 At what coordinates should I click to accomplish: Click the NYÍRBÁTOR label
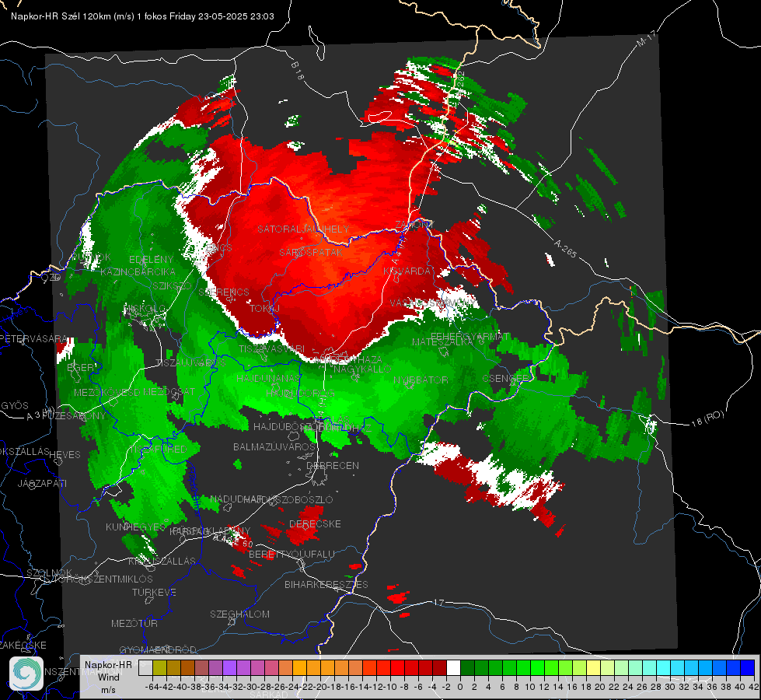[421, 380]
